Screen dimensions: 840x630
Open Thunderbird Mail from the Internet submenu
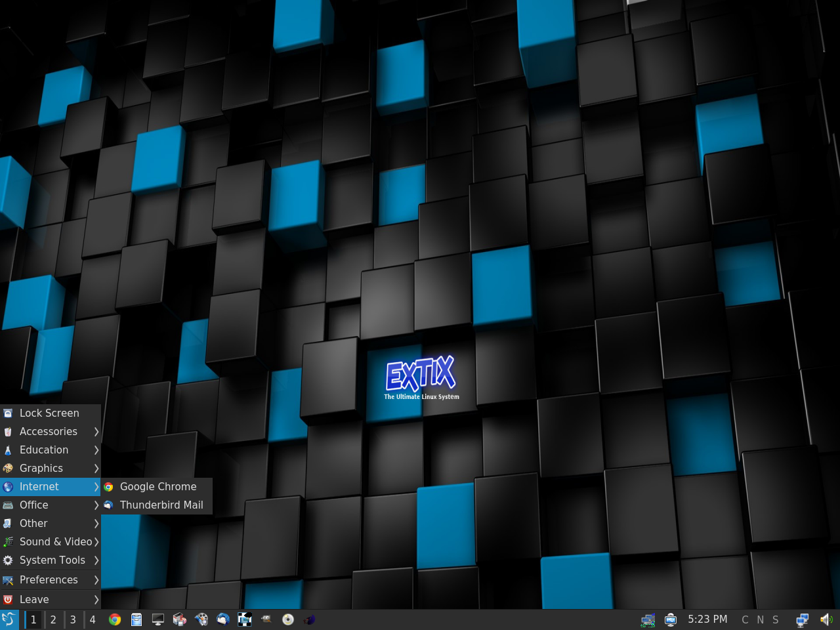click(x=157, y=505)
